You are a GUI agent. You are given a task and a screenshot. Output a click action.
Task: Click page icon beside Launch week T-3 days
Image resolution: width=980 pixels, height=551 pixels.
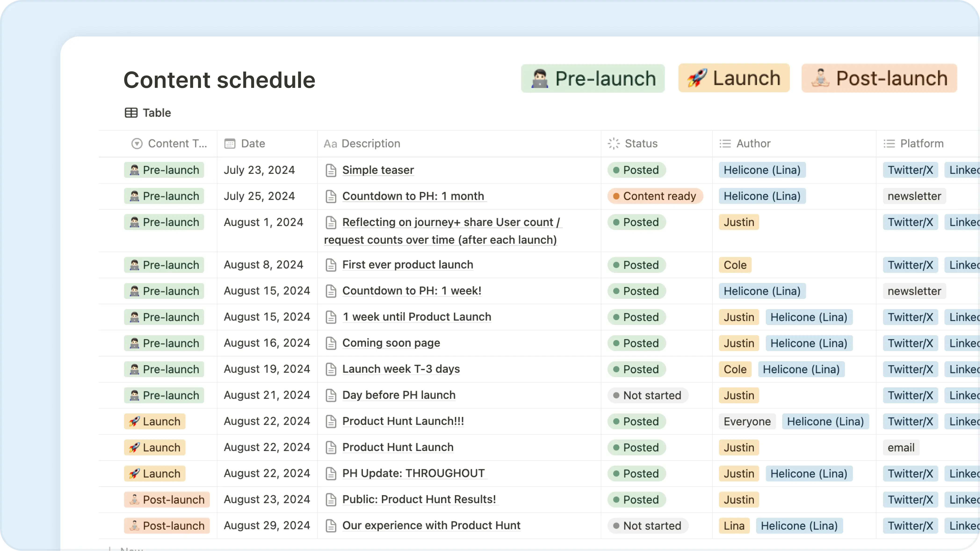(331, 369)
